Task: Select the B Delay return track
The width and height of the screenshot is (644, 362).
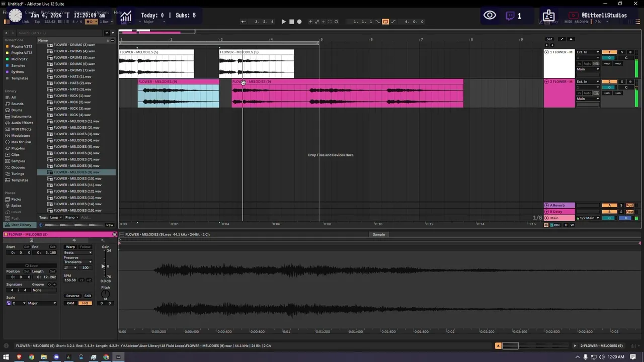Action: coord(559,212)
